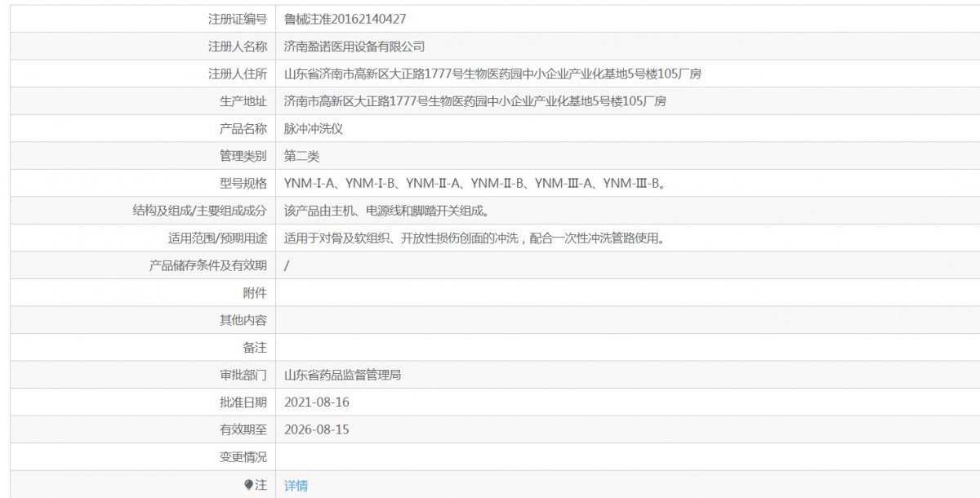Click the 备注 label

click(x=255, y=348)
